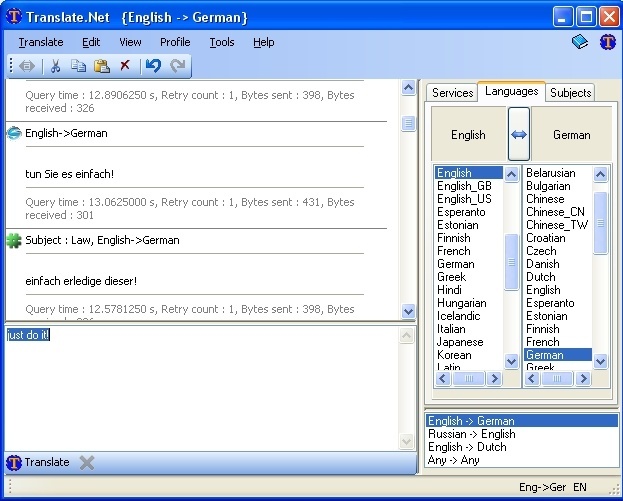
Task: Select Chinese_TW in target language list
Action: (558, 225)
